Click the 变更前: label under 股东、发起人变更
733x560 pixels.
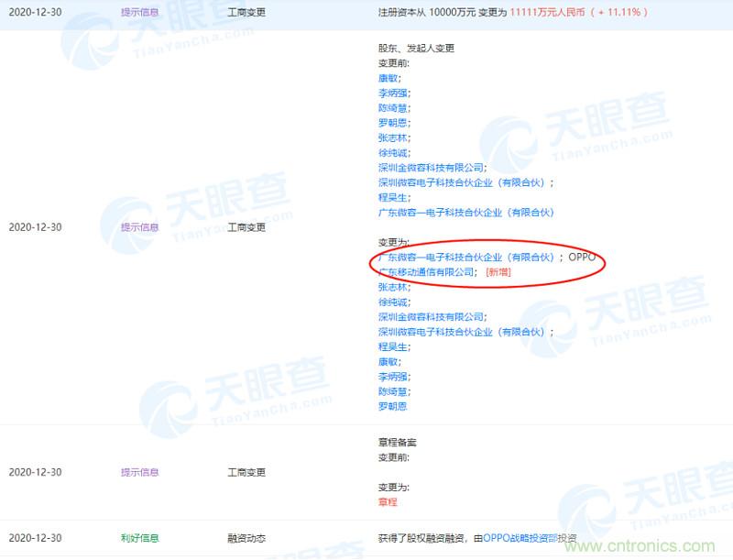click(x=394, y=63)
